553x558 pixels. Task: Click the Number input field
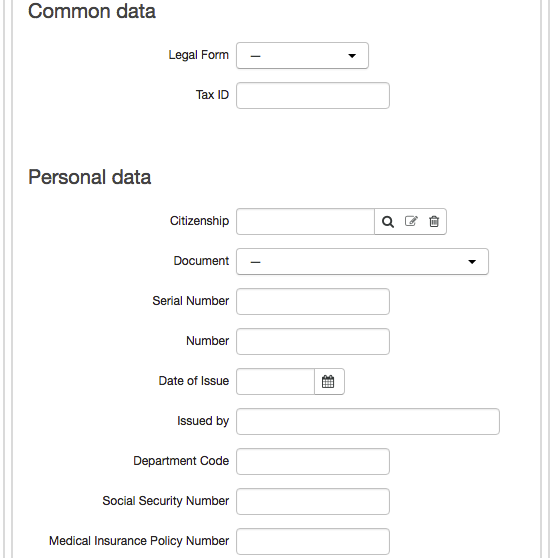[313, 341]
